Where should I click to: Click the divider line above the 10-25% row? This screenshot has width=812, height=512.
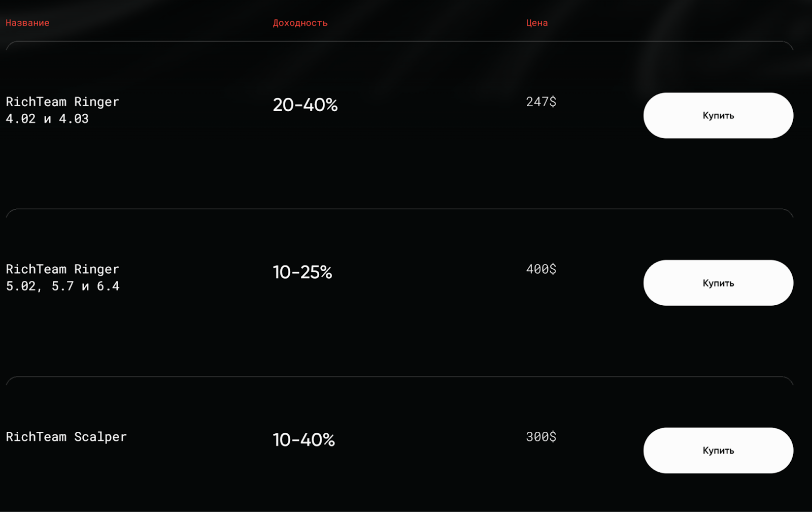click(399, 209)
